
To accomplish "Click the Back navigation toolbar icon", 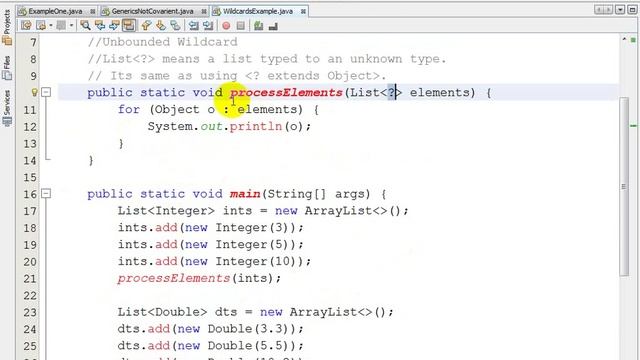I will point(41,26).
